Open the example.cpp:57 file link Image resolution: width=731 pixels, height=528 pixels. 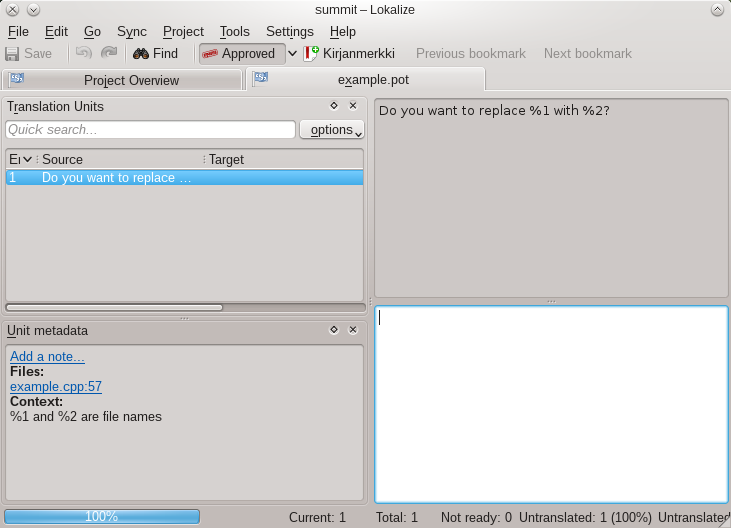tap(56, 387)
